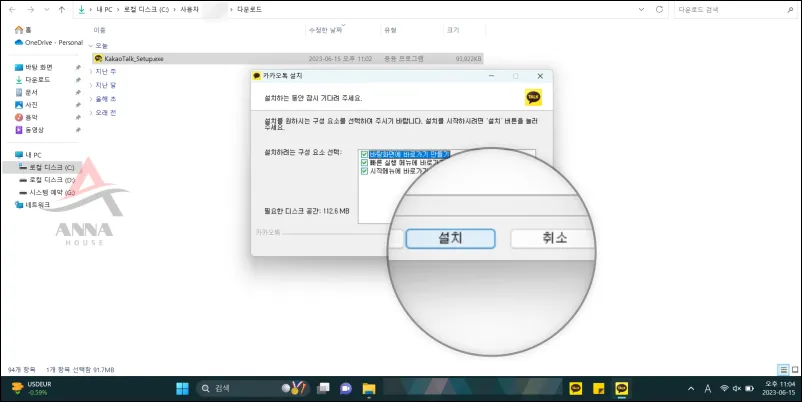Open the recent locations dropdown arrow

[x=47, y=10]
